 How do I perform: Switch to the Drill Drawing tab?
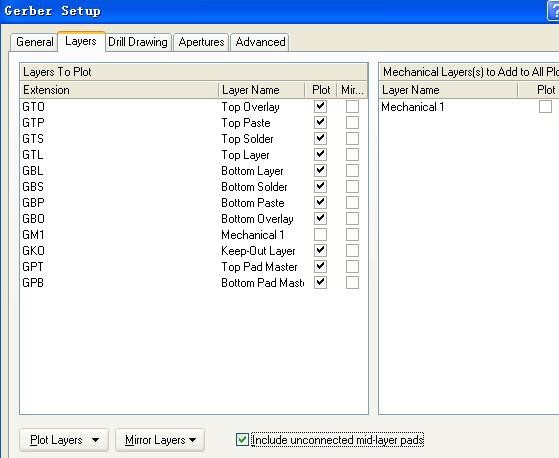pyautogui.click(x=138, y=42)
